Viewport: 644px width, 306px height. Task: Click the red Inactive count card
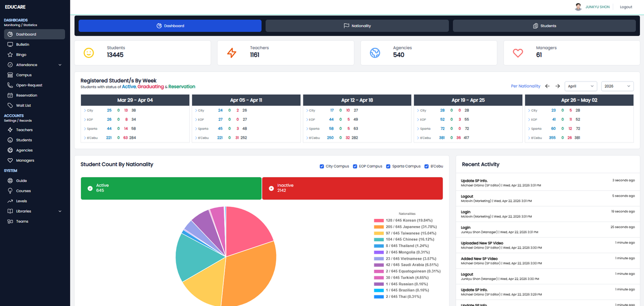[x=352, y=188]
